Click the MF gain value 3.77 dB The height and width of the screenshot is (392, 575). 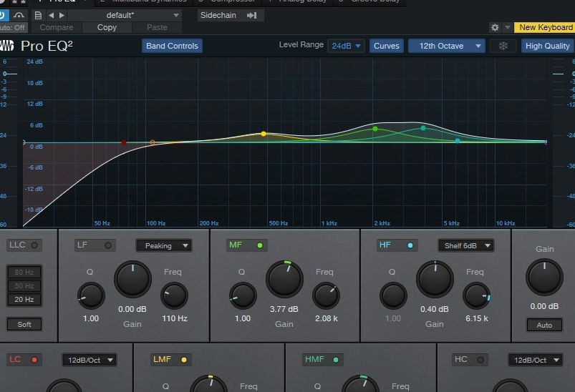pyautogui.click(x=284, y=309)
